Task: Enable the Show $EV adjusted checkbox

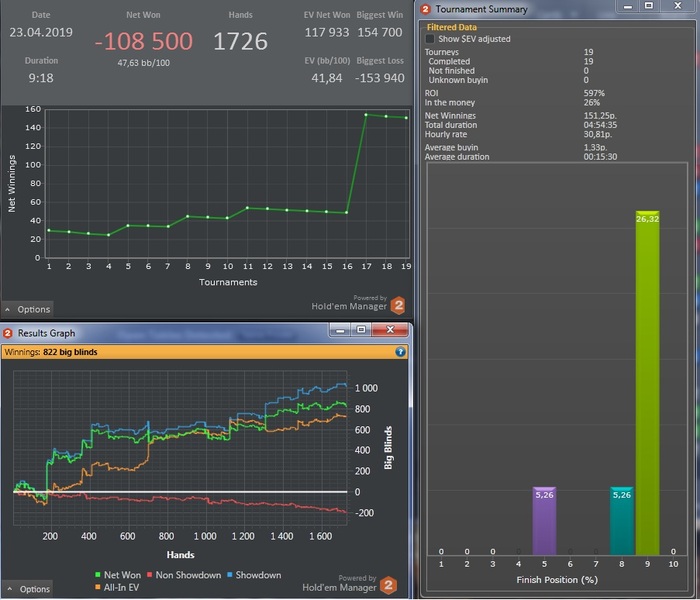Action: (430, 39)
